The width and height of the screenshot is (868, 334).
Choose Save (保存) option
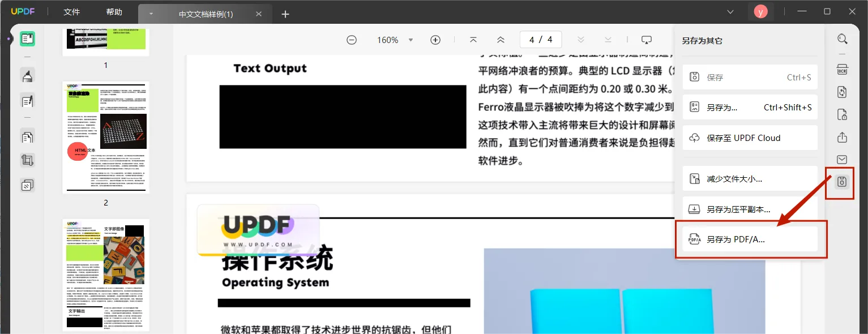tap(750, 77)
